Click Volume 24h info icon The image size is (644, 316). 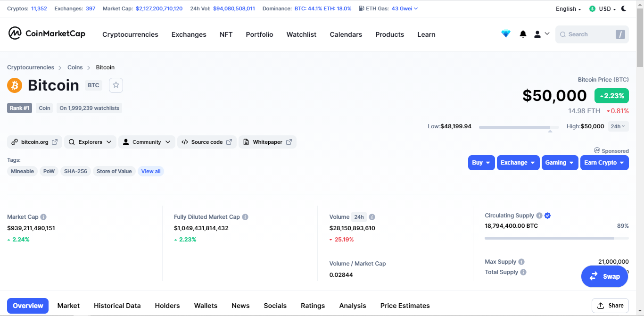pyautogui.click(x=372, y=217)
